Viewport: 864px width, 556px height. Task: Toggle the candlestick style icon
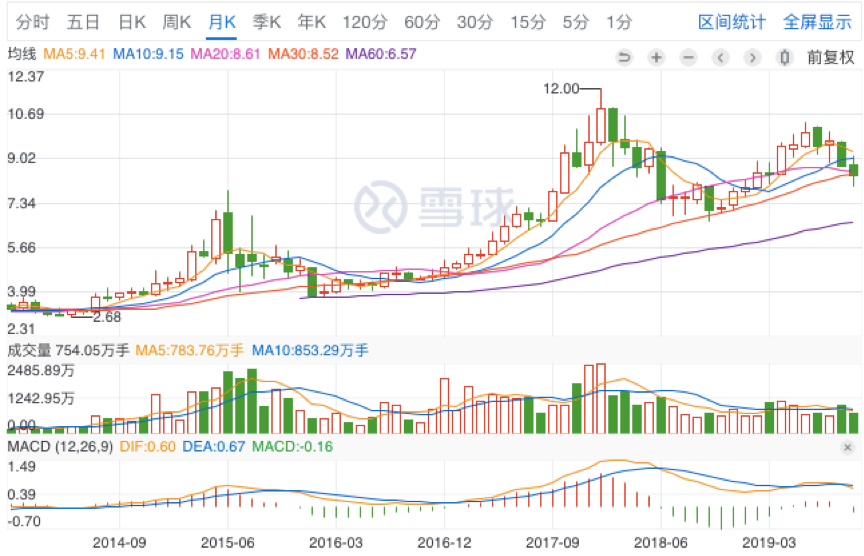click(785, 57)
